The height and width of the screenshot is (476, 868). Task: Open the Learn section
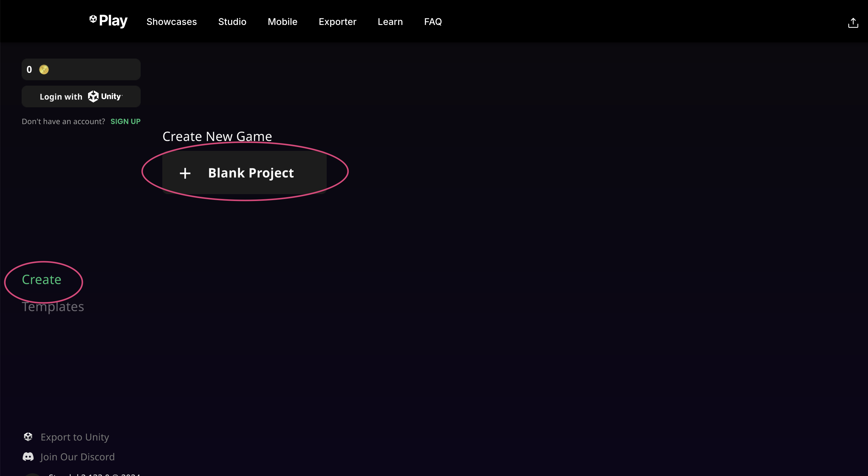[x=390, y=22]
